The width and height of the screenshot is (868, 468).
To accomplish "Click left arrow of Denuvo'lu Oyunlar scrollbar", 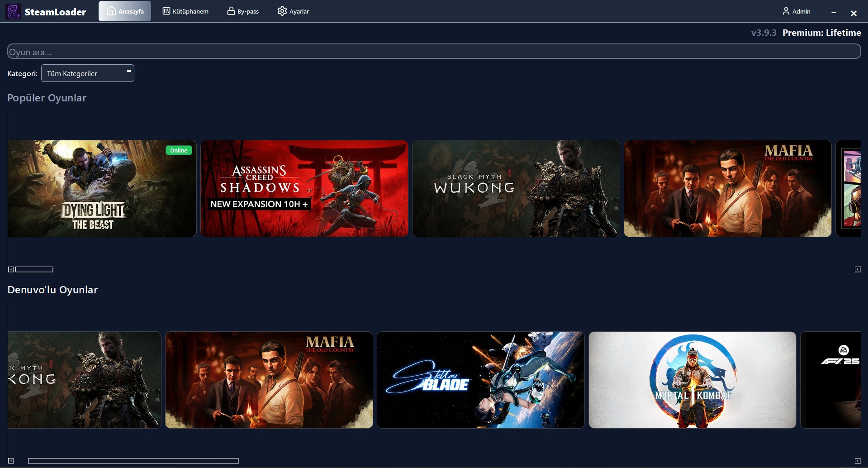I will 11,461.
